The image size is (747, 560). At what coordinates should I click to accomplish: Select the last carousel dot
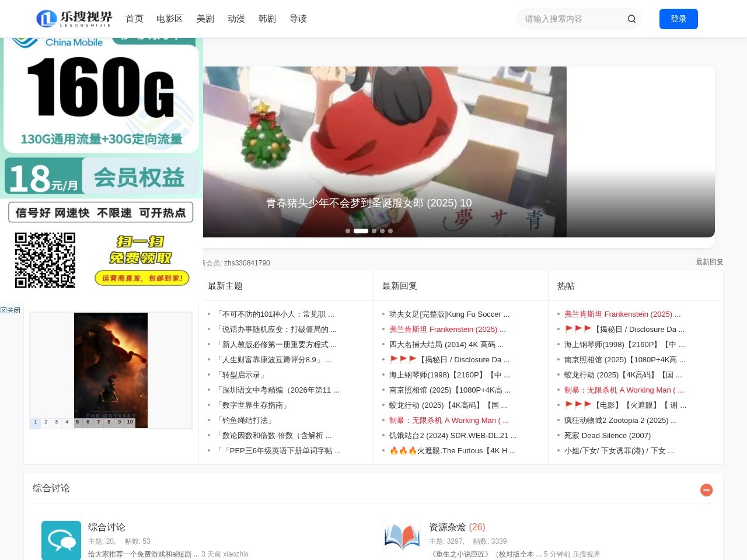coord(390,231)
